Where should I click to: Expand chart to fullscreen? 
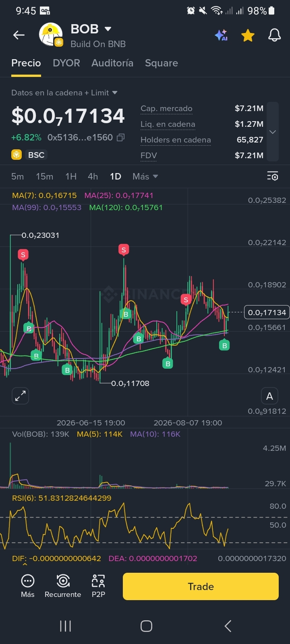[20, 396]
